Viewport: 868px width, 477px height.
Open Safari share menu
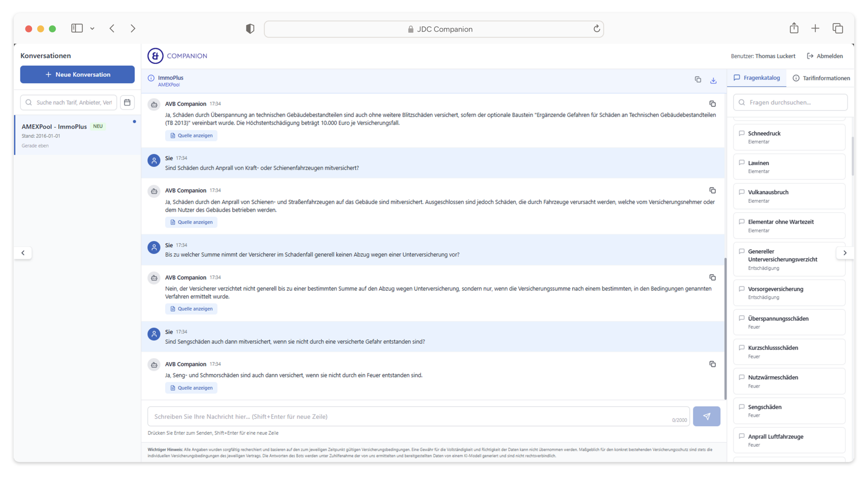click(794, 28)
